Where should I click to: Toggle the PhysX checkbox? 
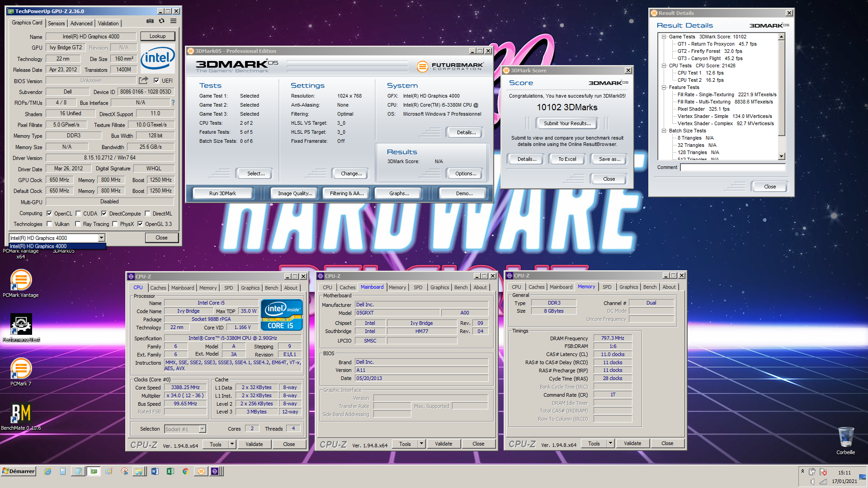pyautogui.click(x=115, y=224)
